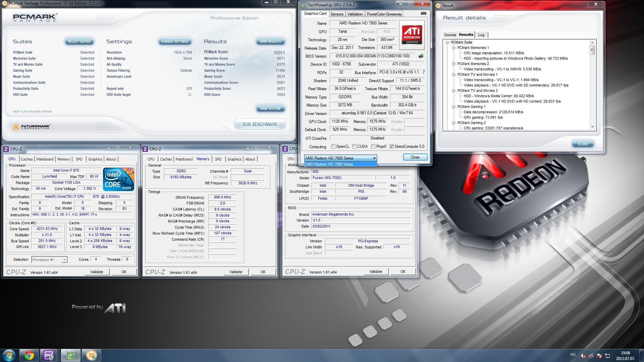Click the ATI Radeon logo in GPU-Z
Image resolution: width=644 pixels, height=362 pixels.
click(412, 35)
